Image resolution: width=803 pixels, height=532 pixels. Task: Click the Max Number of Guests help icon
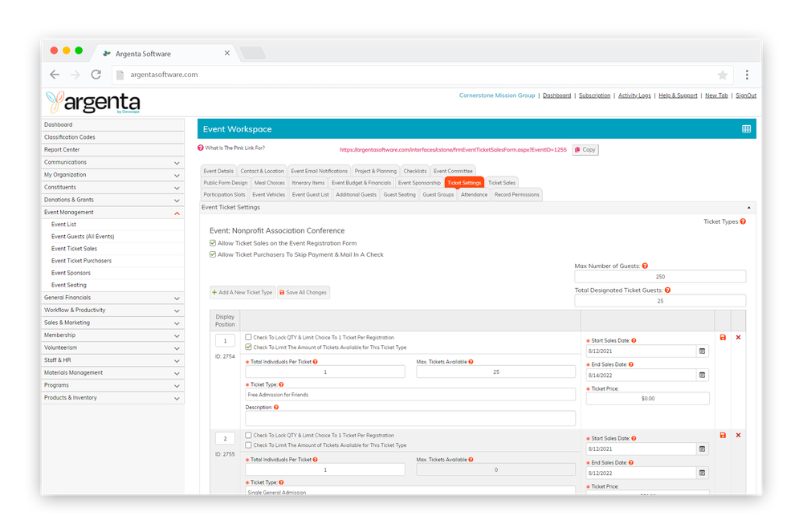(x=646, y=266)
